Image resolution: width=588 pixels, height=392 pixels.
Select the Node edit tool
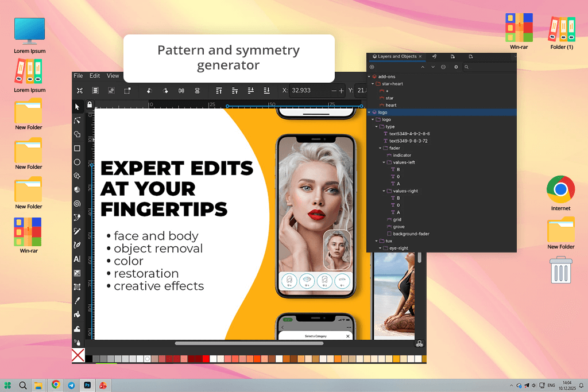78,121
